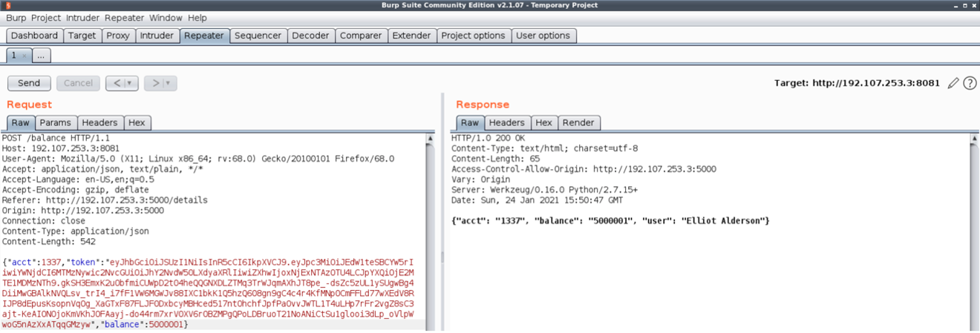Click the 'Connection: close' header line
This screenshot has height=333, width=980.
(x=43, y=221)
